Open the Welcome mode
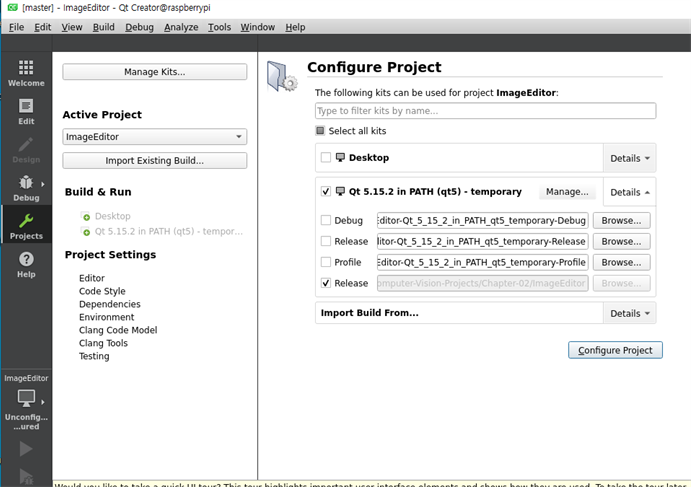The image size is (691, 487). click(x=26, y=73)
